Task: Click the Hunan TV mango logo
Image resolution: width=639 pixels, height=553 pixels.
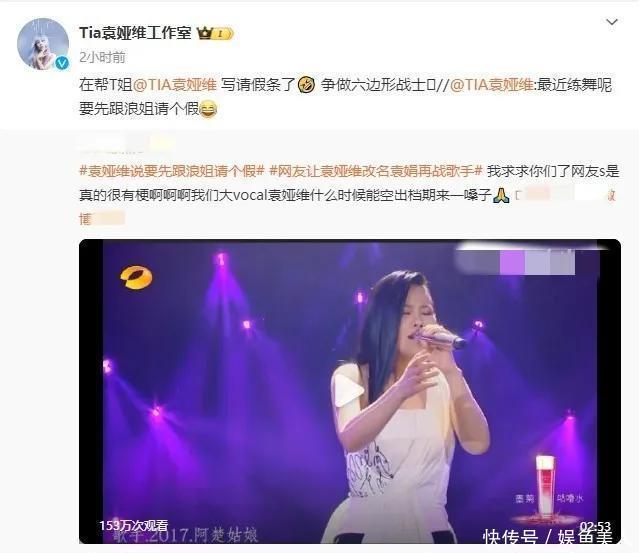Action: coord(136,277)
